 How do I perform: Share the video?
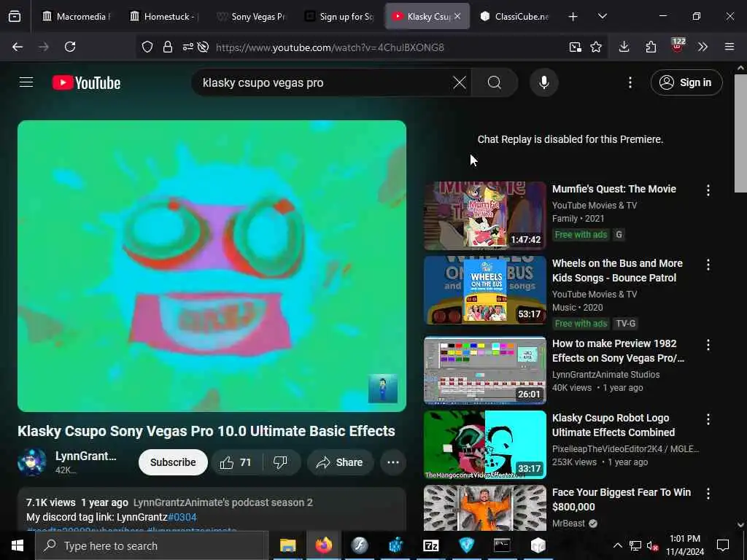[x=340, y=462]
